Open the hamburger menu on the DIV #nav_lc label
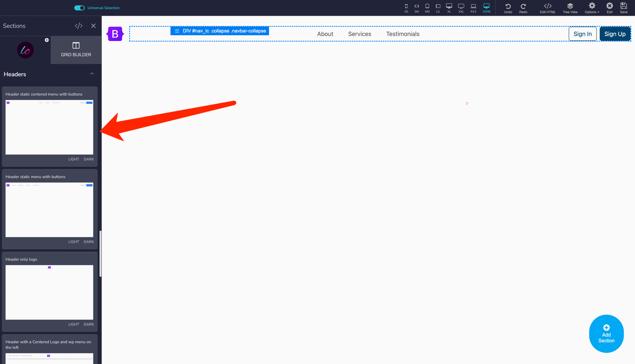This screenshot has height=364, width=635. click(177, 31)
